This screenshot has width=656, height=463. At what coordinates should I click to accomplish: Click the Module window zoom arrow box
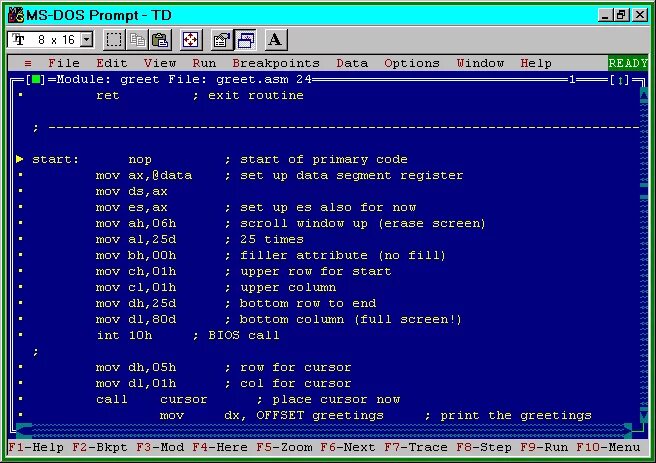click(x=620, y=79)
